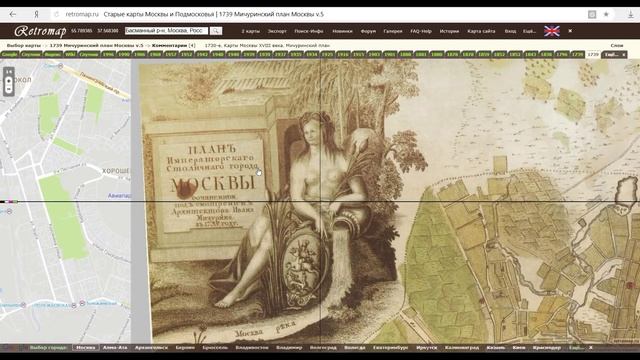Close the city bar with the X

(x=590, y=348)
